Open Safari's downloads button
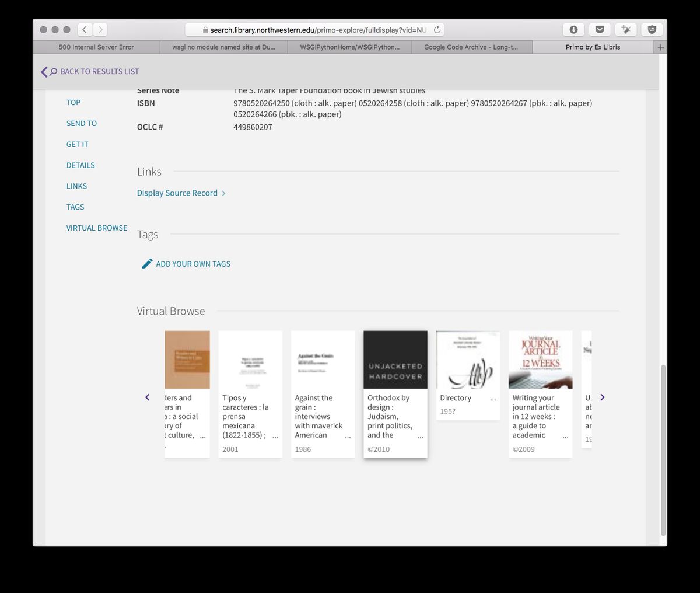The height and width of the screenshot is (593, 700). coord(573,30)
